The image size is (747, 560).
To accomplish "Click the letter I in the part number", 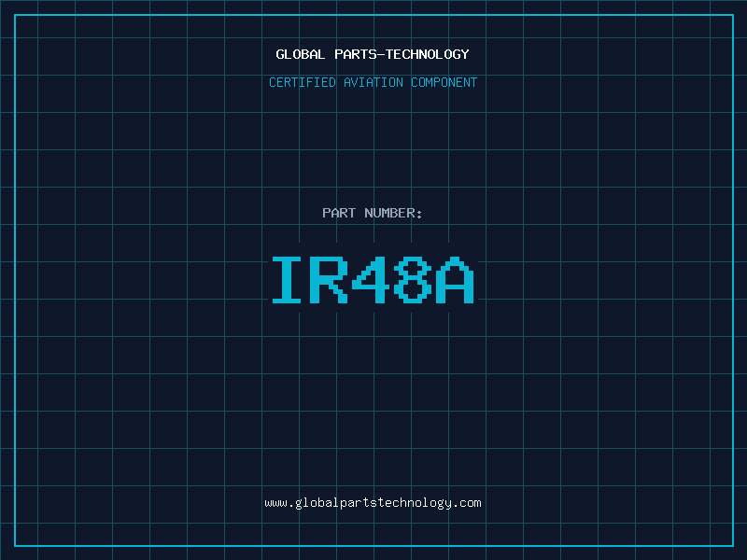I will coord(289,280).
